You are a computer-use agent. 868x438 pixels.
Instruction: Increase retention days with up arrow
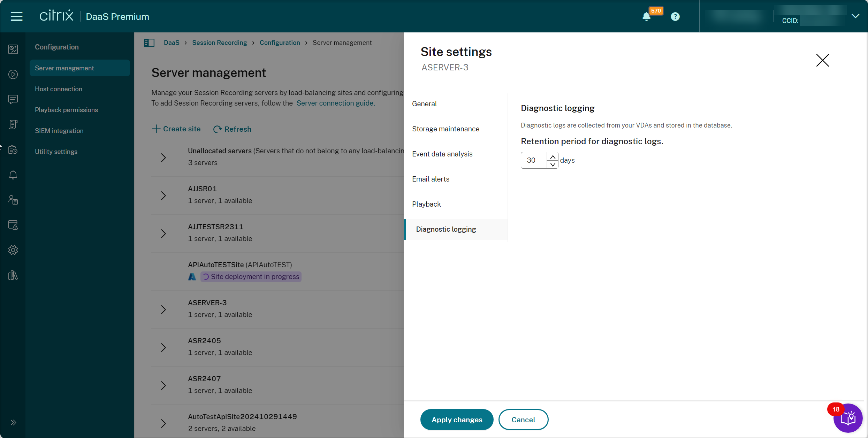[x=553, y=157]
